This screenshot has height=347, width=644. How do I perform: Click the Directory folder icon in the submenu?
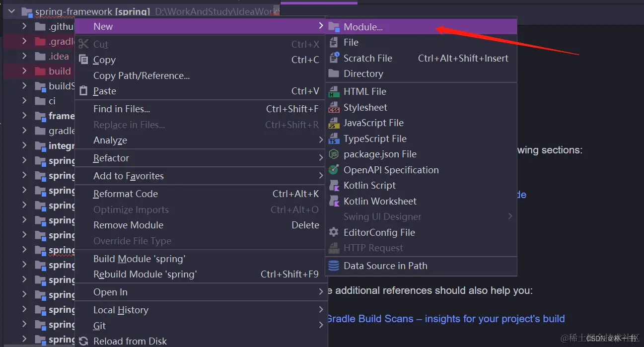click(x=334, y=73)
